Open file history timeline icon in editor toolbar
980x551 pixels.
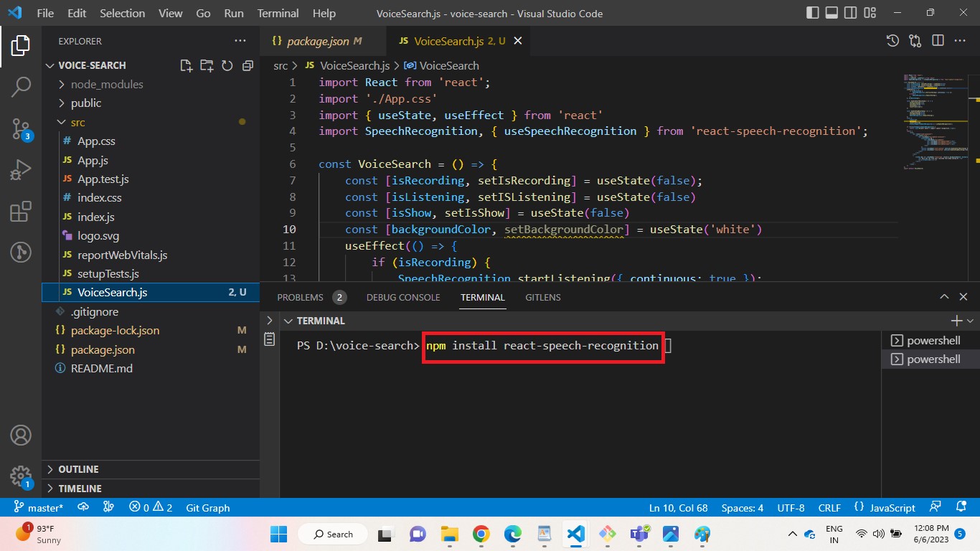(892, 41)
